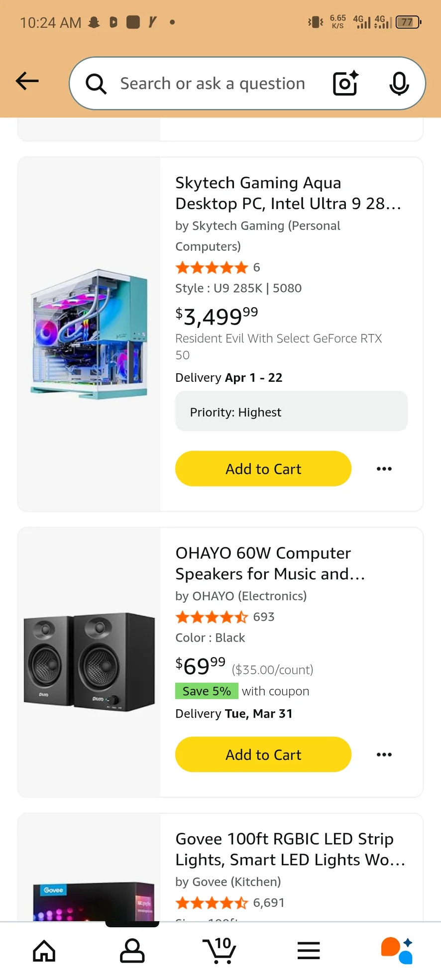Go to the Home tab

[44, 951]
